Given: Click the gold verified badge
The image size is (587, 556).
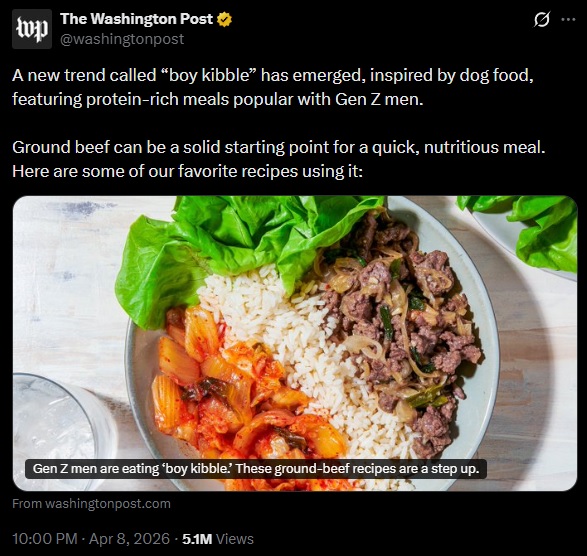Looking at the screenshot, I should 224,19.
